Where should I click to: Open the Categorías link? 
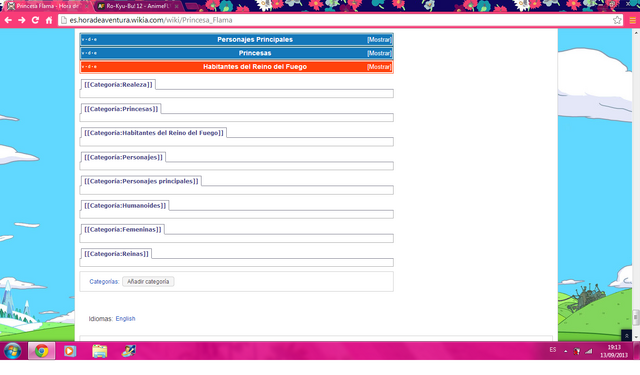pos(104,282)
